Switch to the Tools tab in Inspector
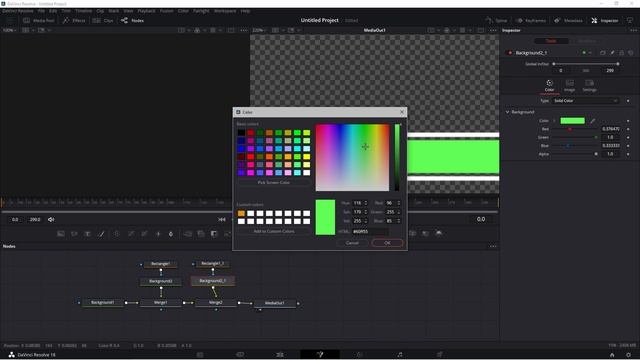 point(551,41)
